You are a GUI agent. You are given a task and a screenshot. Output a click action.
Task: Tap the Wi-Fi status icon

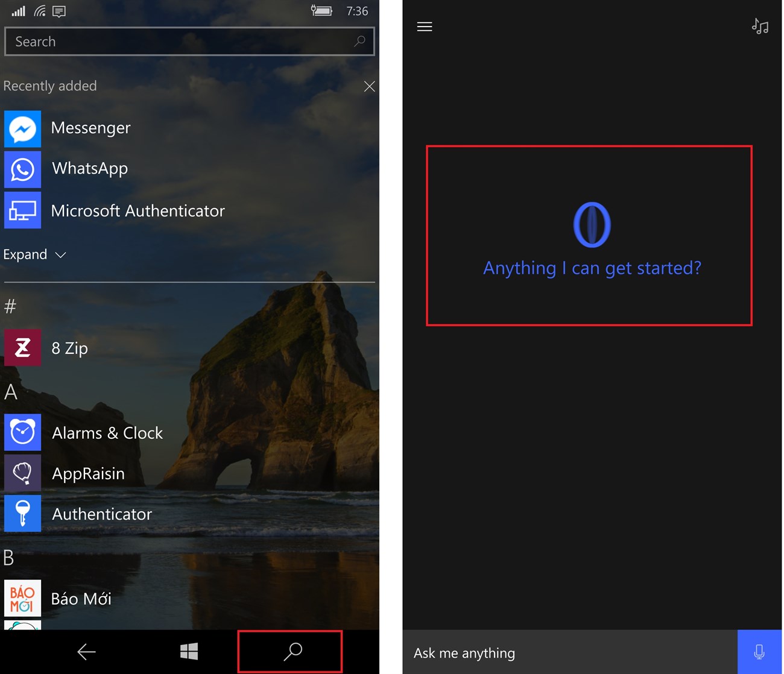40,11
